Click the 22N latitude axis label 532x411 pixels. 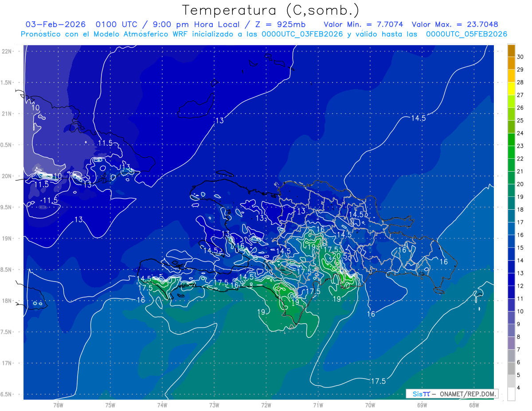pos(8,51)
